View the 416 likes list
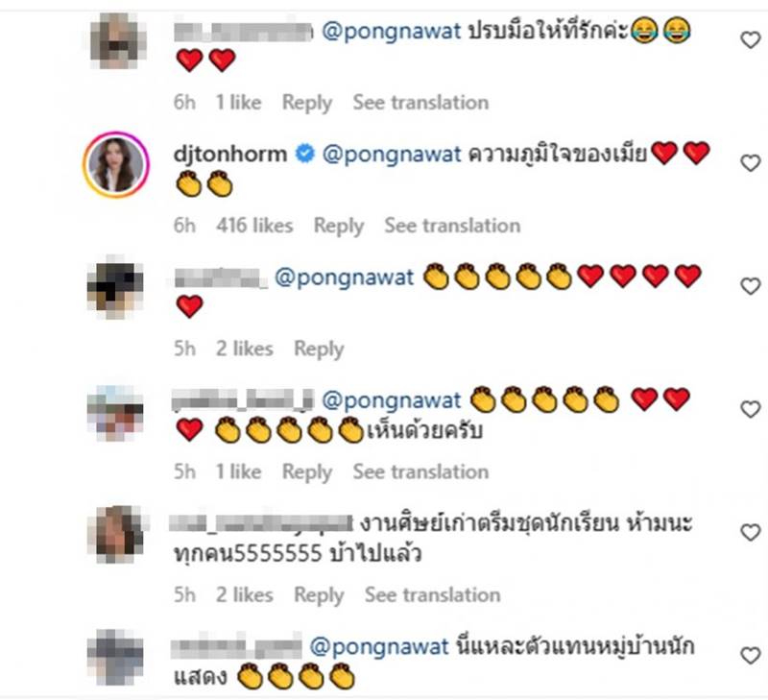 254,226
